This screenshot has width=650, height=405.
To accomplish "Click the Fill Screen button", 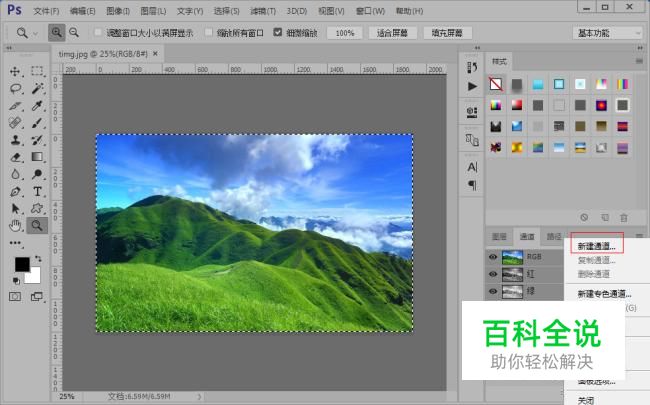I will 447,33.
